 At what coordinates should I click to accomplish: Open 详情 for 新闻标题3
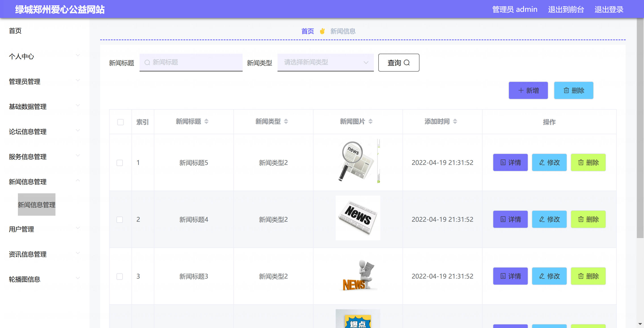(510, 276)
